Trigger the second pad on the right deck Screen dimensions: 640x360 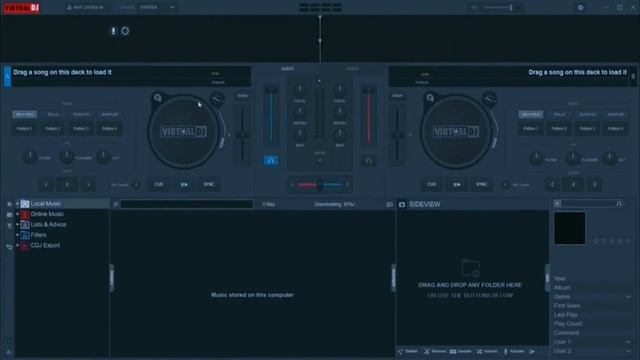click(559, 129)
